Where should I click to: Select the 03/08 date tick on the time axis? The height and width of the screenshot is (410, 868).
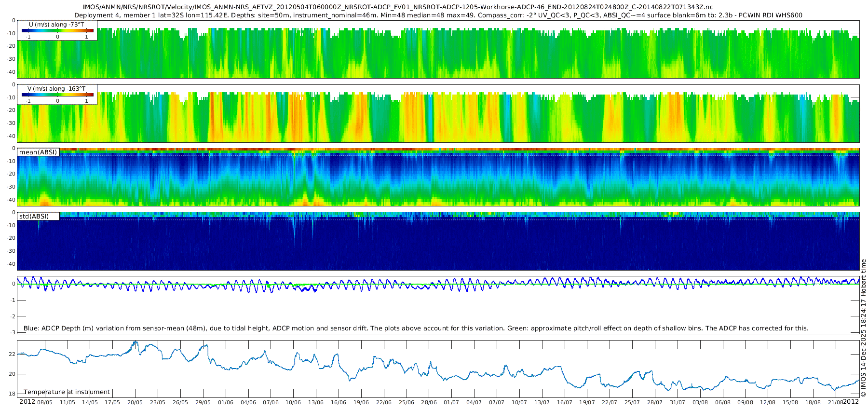700,402
